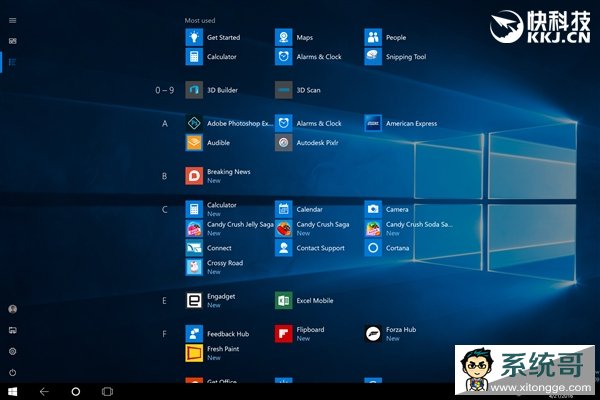600x400 pixels.
Task: Click the letter B section header
Action: click(165, 176)
